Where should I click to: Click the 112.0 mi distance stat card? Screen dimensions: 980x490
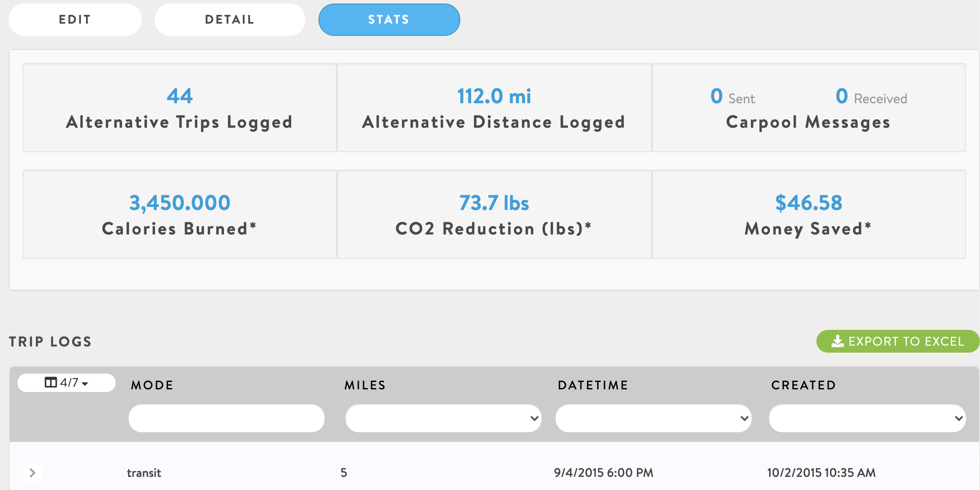click(x=494, y=108)
